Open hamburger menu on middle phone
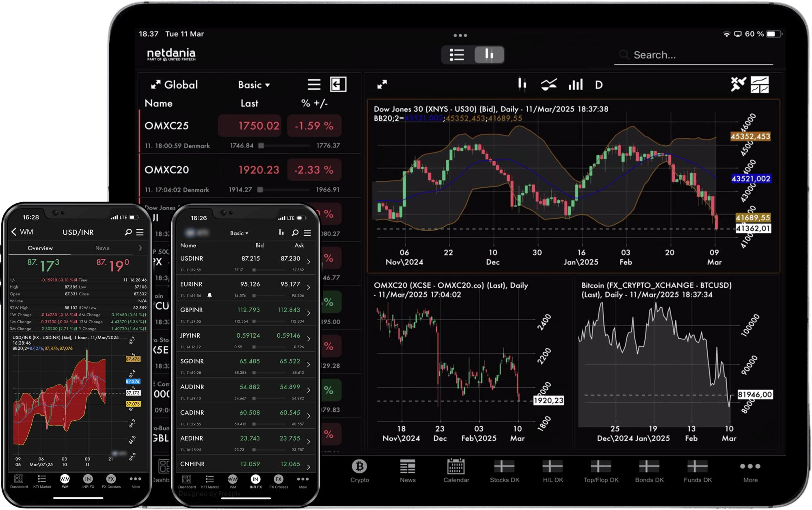Image resolution: width=812 pixels, height=510 pixels. [x=307, y=233]
